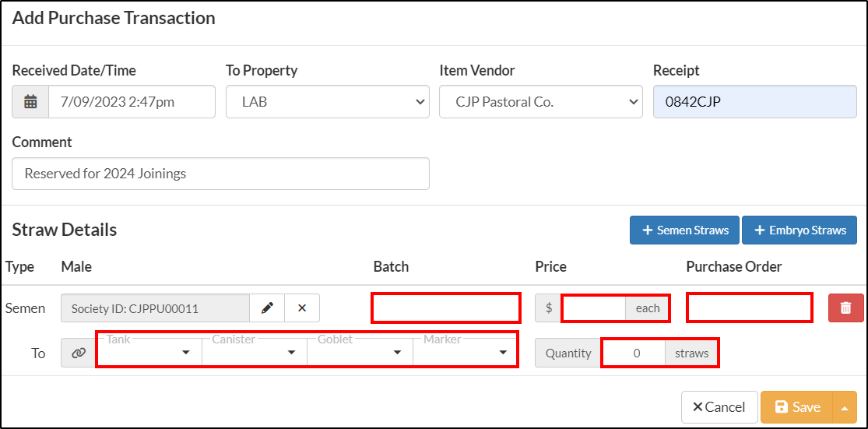The height and width of the screenshot is (429, 868).
Task: Click into the Quantity straws field
Action: pyautogui.click(x=637, y=353)
